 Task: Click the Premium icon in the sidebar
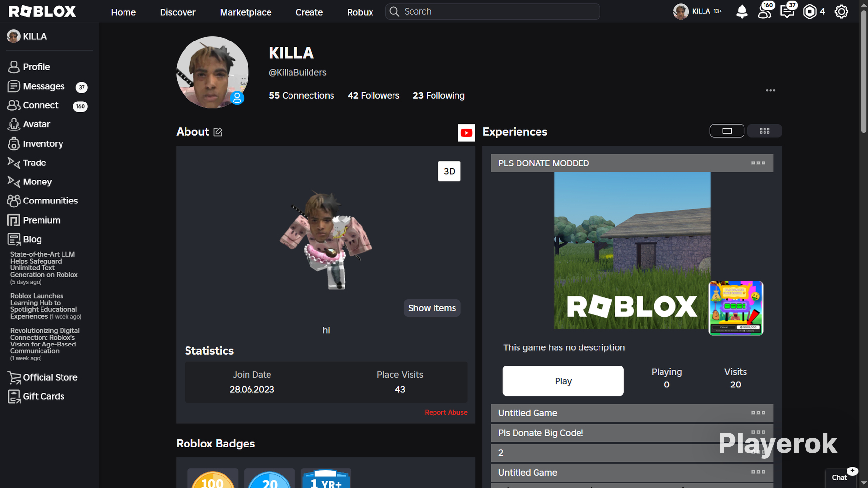click(14, 220)
